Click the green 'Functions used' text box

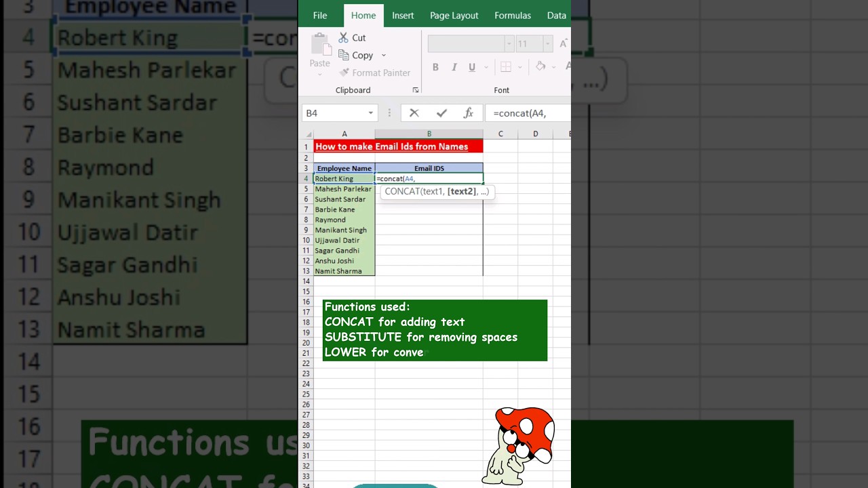pyautogui.click(x=435, y=330)
